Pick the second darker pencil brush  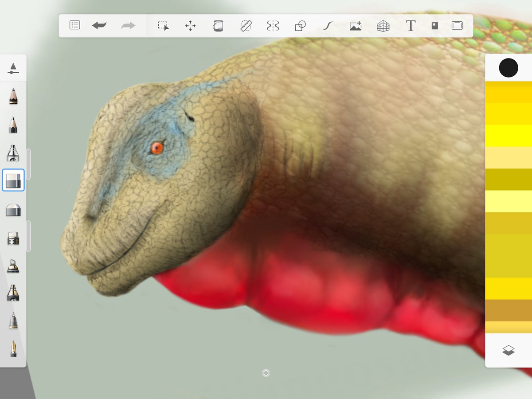13,125
